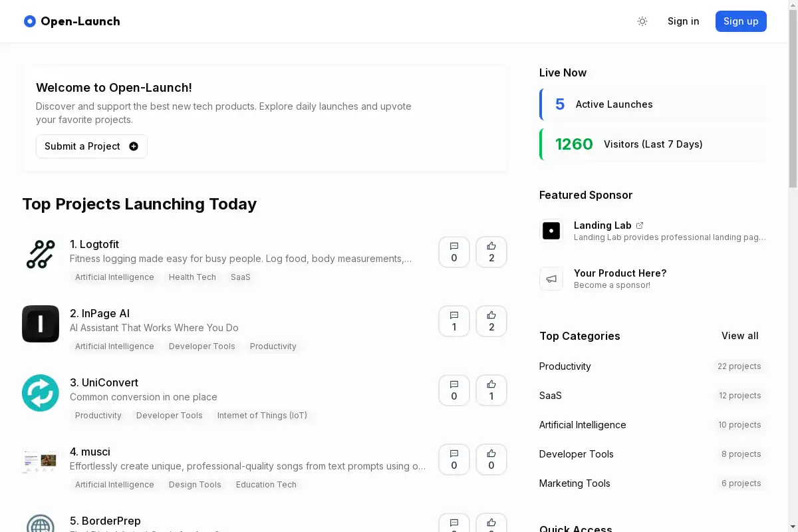Open the 4. musci title link
The width and height of the screenshot is (798, 532).
[x=90, y=452]
